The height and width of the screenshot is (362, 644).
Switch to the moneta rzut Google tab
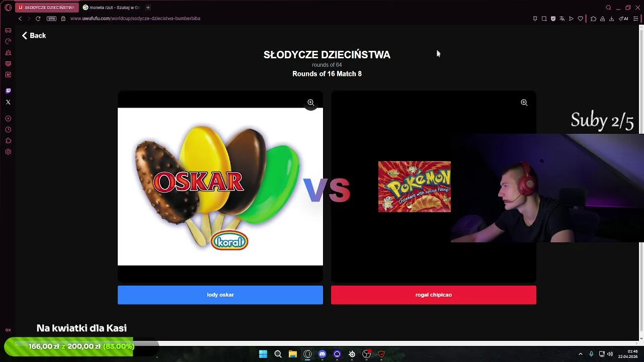pos(111,8)
